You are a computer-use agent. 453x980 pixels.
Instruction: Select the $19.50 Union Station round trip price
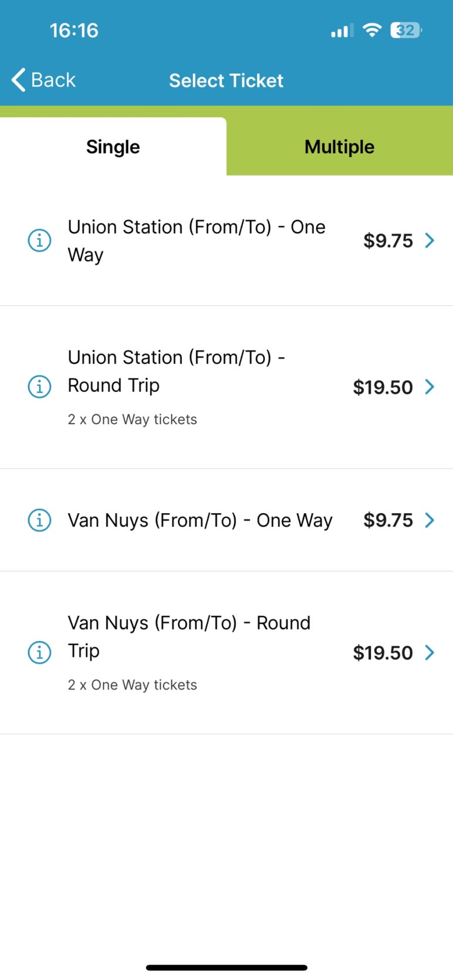[383, 387]
